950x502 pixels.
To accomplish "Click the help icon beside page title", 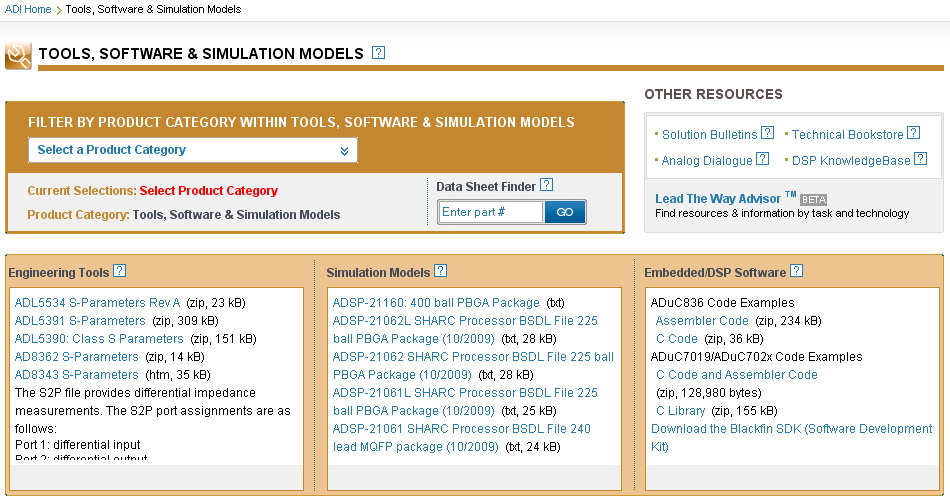I will [x=378, y=53].
